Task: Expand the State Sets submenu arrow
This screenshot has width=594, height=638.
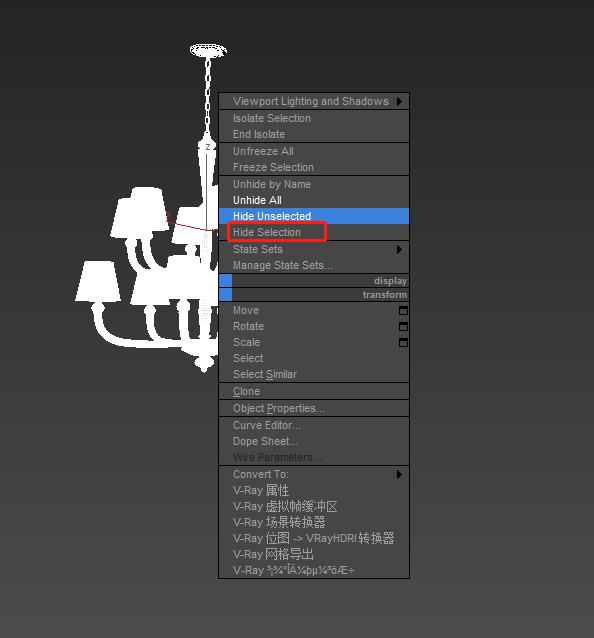Action: [x=399, y=249]
